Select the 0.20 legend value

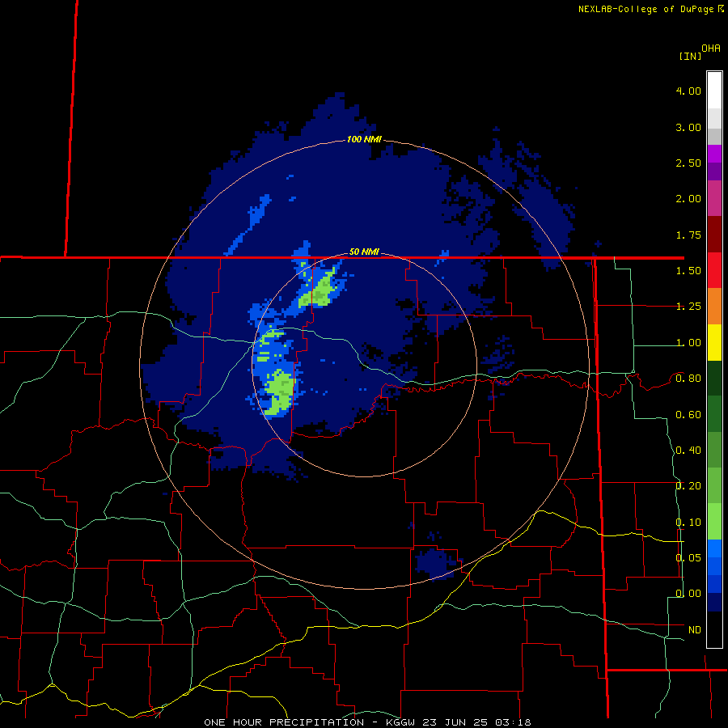[x=688, y=486]
